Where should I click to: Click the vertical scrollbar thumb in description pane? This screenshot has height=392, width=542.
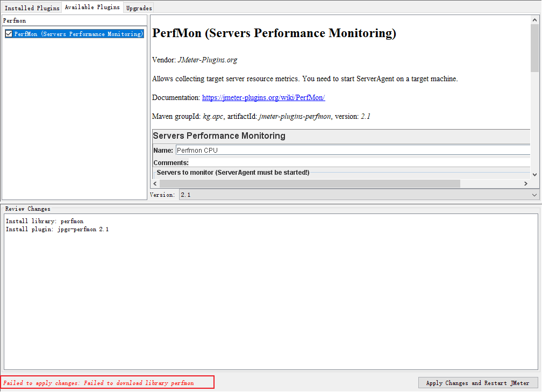pyautogui.click(x=534, y=48)
